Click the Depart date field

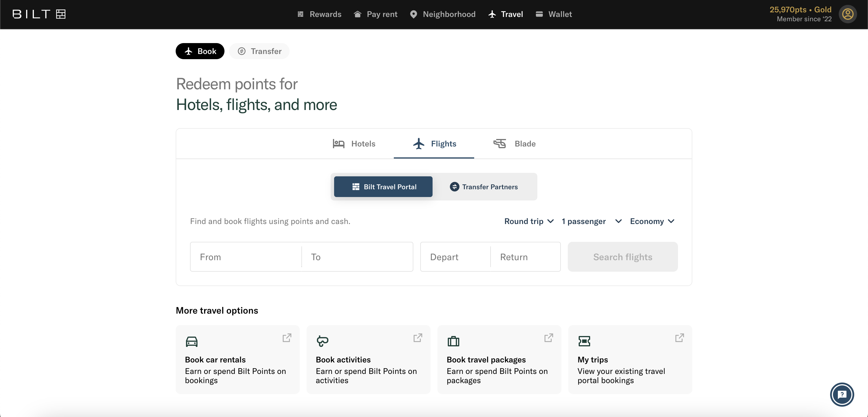(455, 257)
